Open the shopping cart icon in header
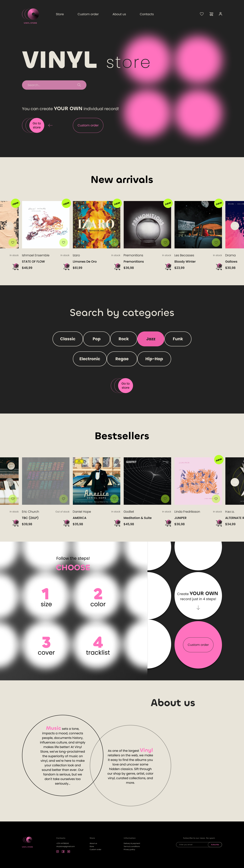The height and width of the screenshot is (868, 244). [x=211, y=14]
